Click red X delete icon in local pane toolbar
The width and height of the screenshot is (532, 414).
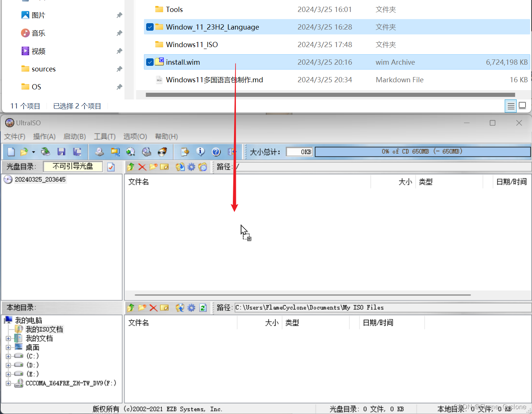click(x=153, y=308)
